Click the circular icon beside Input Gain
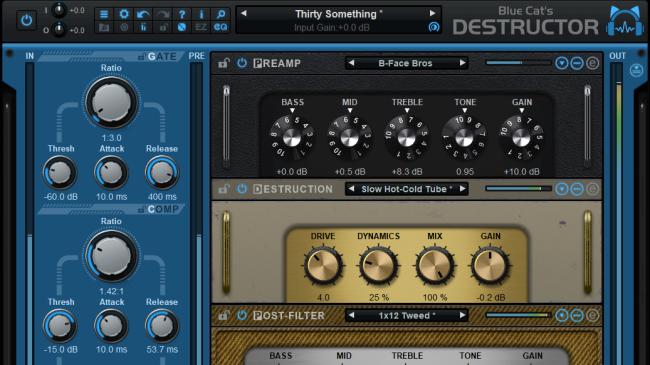 click(434, 27)
